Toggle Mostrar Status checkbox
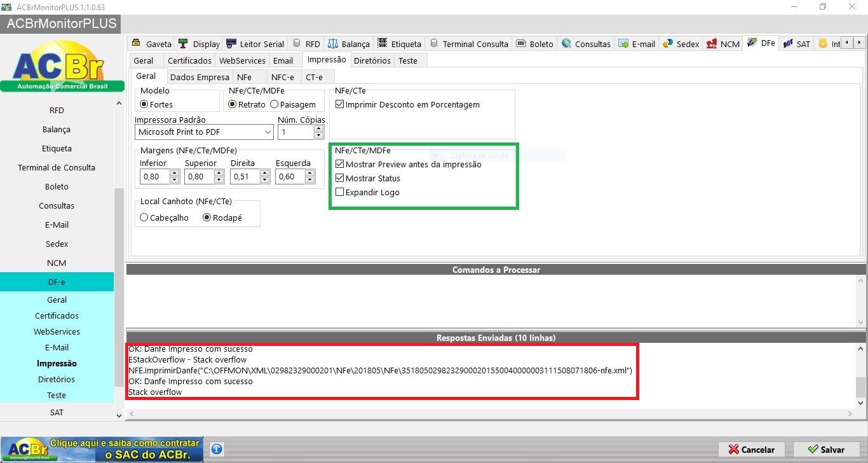 (x=340, y=178)
